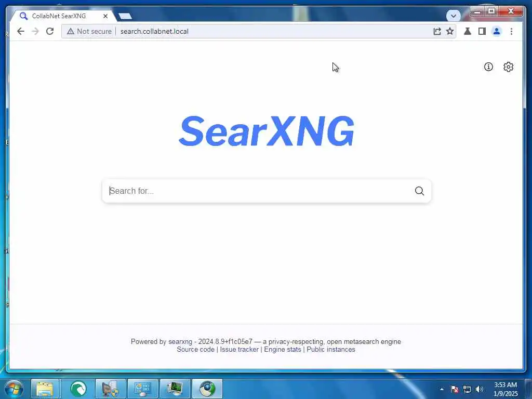Bookmark this tab with the star icon
This screenshot has height=399, width=532.
(x=450, y=31)
